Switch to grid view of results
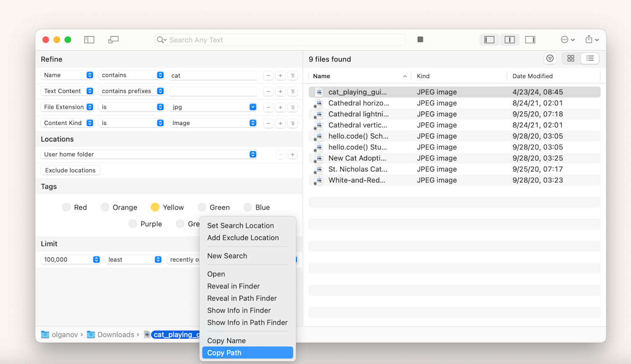The width and height of the screenshot is (631, 364). tap(571, 58)
